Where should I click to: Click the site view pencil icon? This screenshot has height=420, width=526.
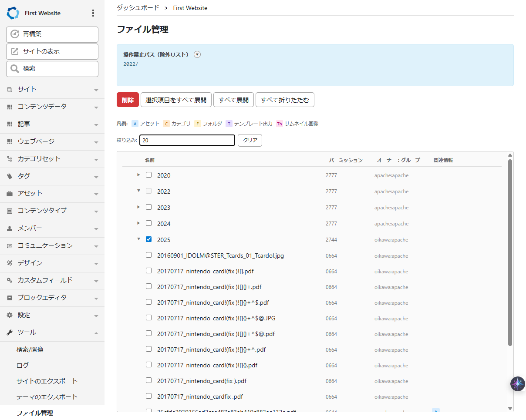pyautogui.click(x=15, y=51)
